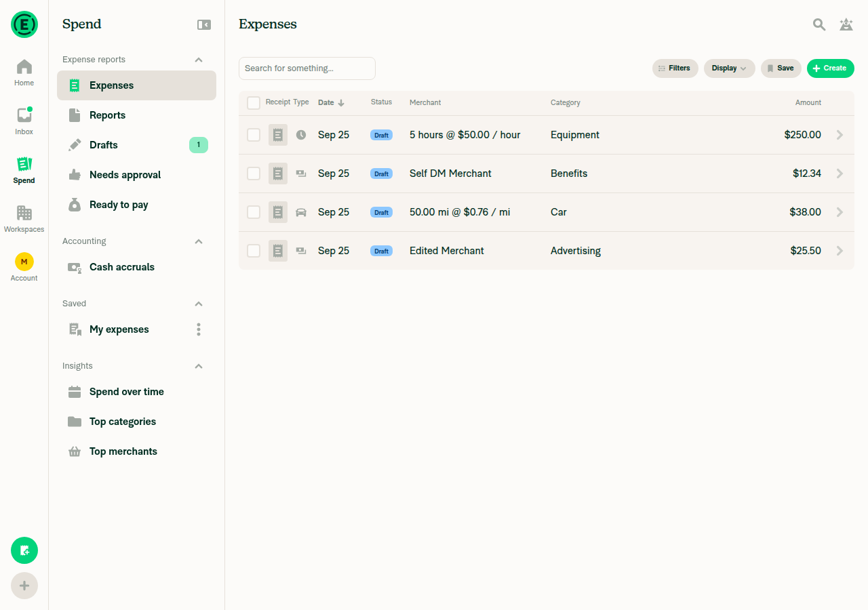Image resolution: width=868 pixels, height=610 pixels.
Task: Collapse the Expense reports section
Action: (x=199, y=60)
